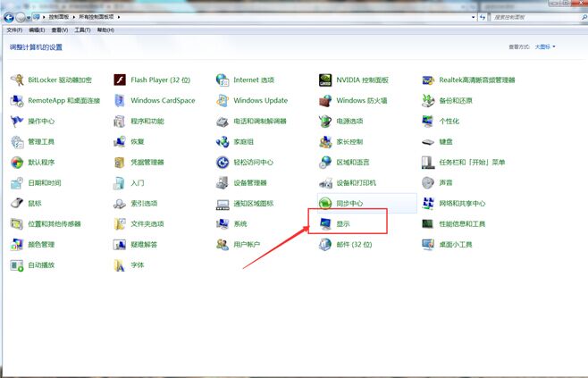The width and height of the screenshot is (588, 378).
Task: Open the 电话和调制解调器 icon
Action: coord(223,122)
